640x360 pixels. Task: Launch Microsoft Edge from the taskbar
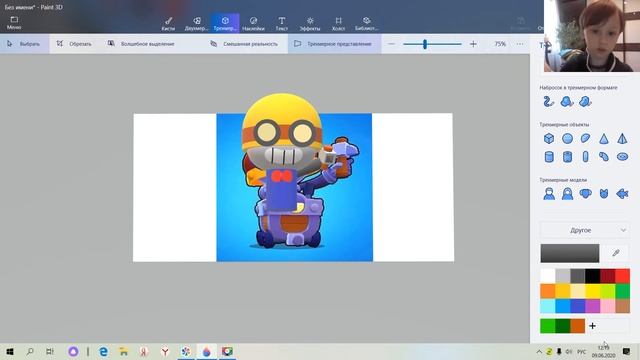tap(104, 351)
